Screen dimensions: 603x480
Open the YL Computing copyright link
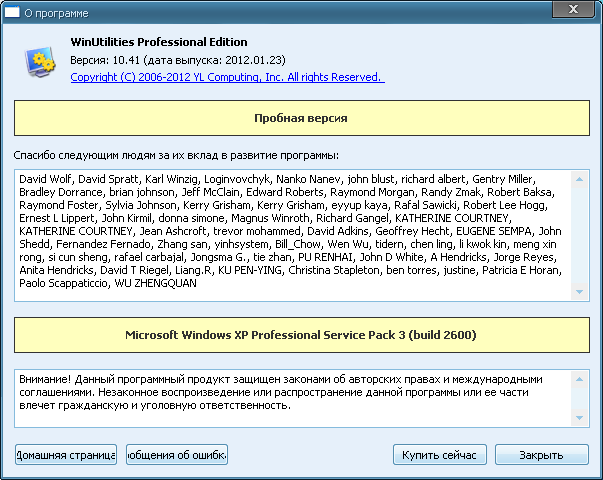225,77
